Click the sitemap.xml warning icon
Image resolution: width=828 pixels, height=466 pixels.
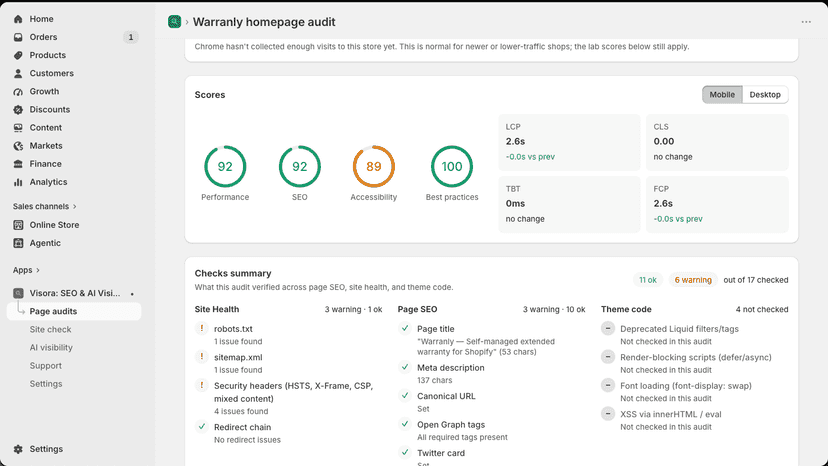tap(202, 357)
